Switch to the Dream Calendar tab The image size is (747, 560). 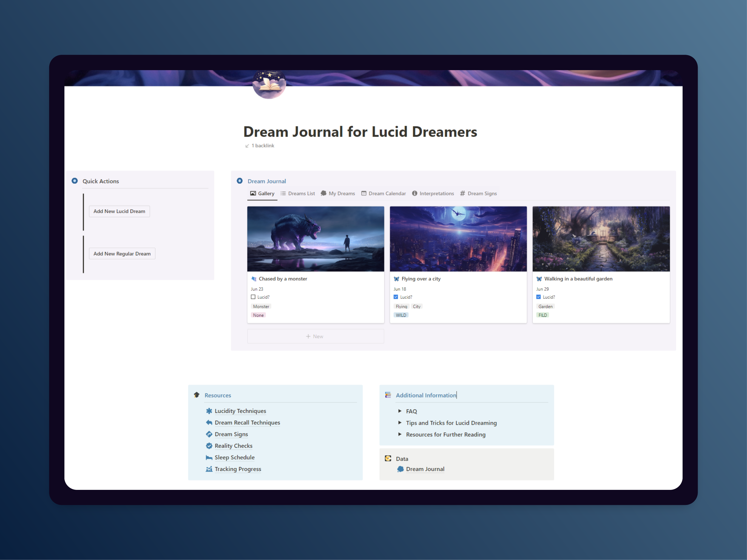[384, 193]
